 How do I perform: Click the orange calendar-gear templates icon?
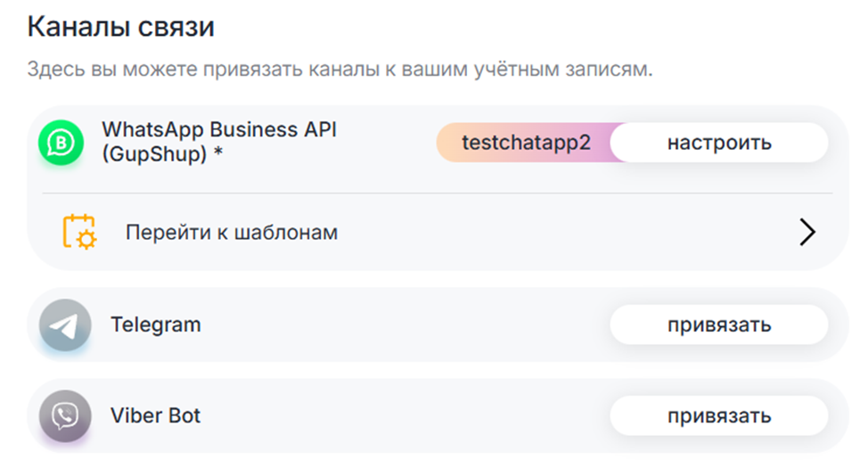coord(78,233)
